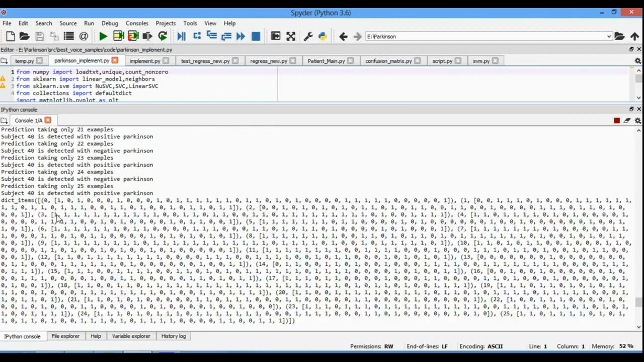The image size is (644, 362).
Task: Open file using the folder icon
Action: tap(24, 36)
